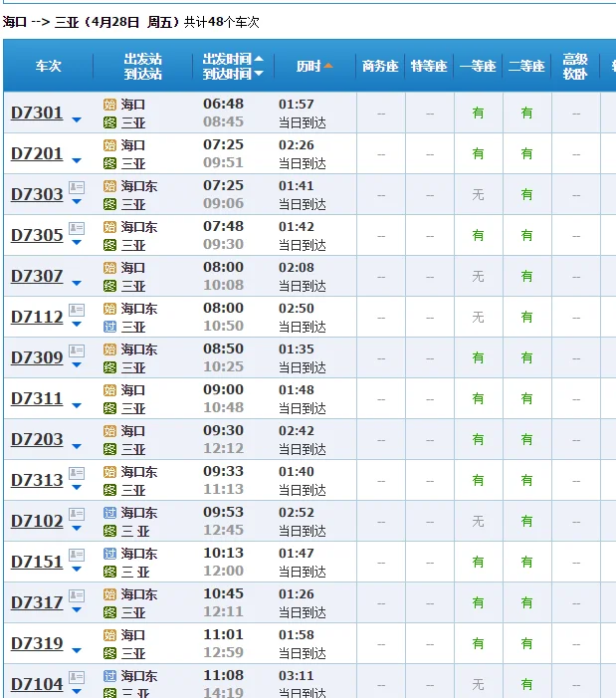Expand stop list arrow for D7307
The image size is (616, 698).
tap(77, 283)
